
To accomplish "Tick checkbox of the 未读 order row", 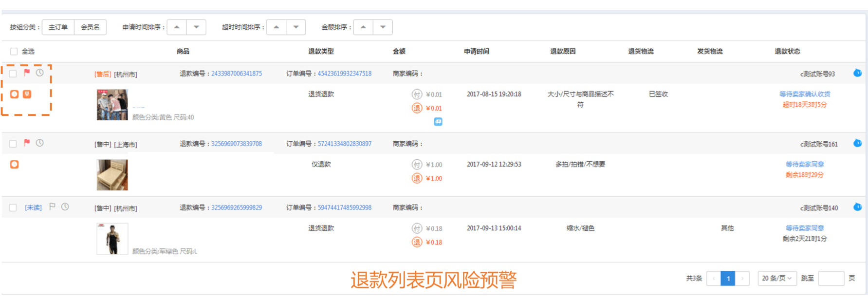I will [x=13, y=207].
